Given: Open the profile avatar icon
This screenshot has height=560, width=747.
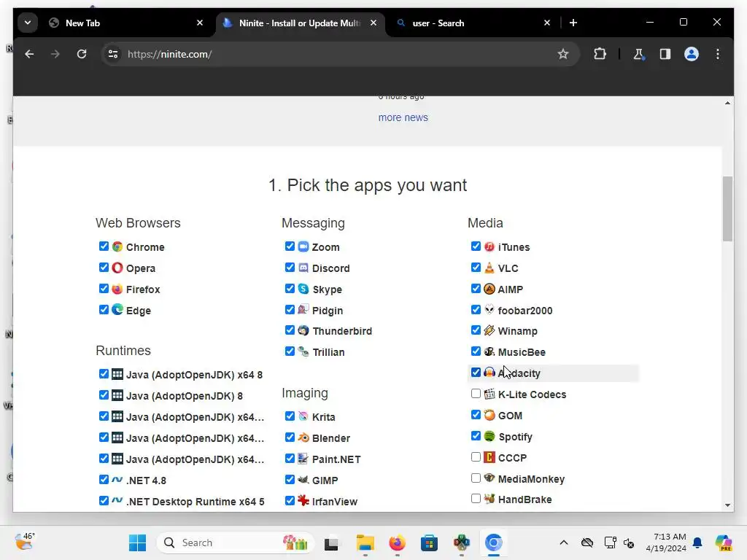Looking at the screenshot, I should 692,54.
